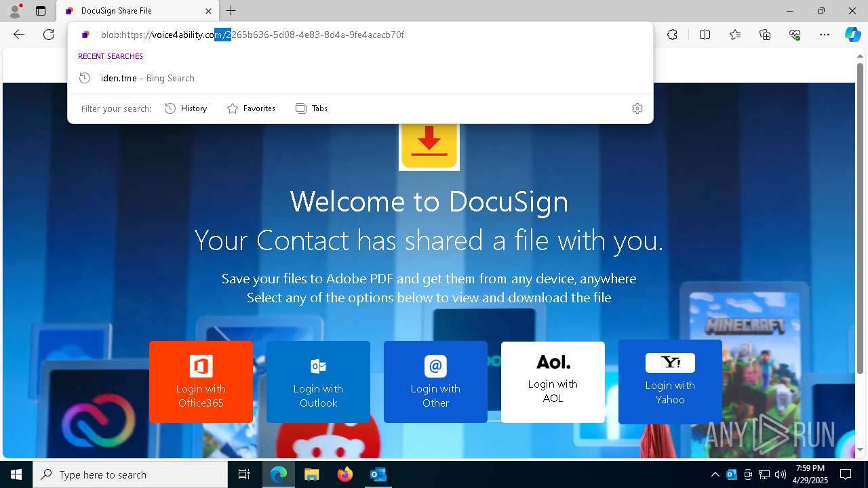
Task: Filter search by Favorites
Action: [251, 108]
